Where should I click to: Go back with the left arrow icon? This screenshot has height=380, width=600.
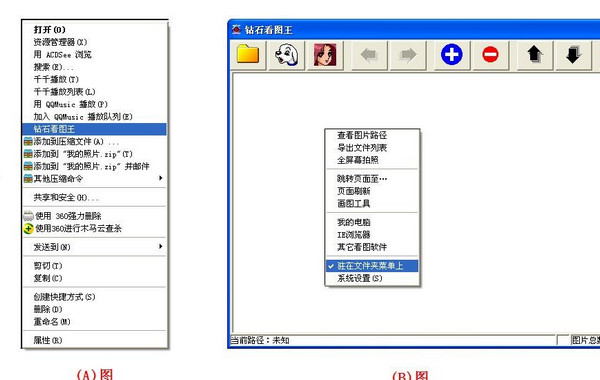[369, 55]
